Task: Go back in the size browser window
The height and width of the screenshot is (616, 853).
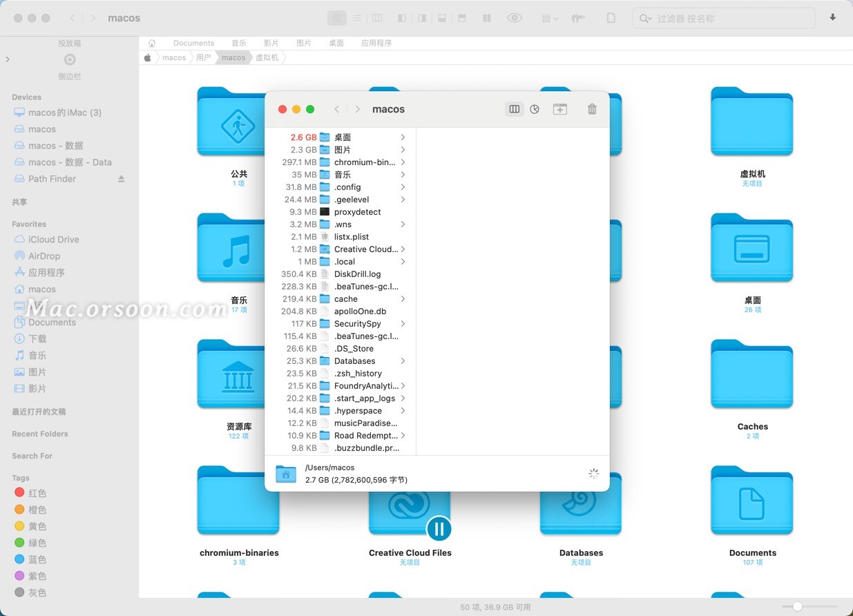Action: [x=337, y=109]
